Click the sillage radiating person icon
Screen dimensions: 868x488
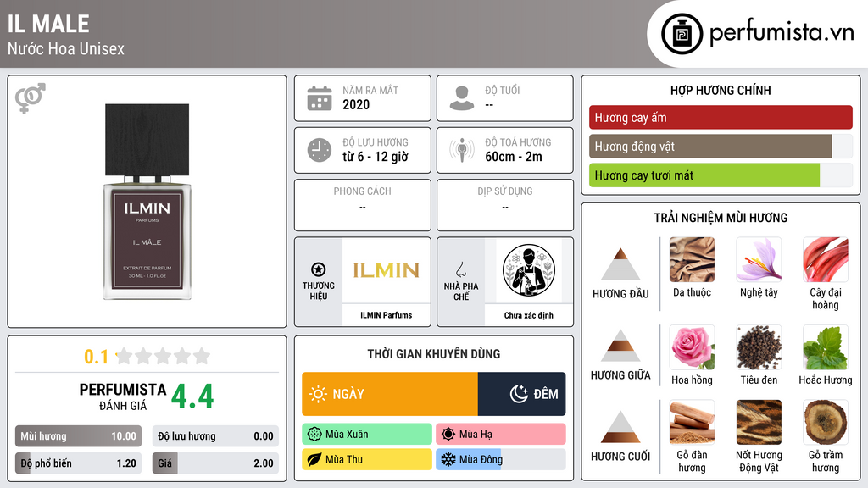462,150
